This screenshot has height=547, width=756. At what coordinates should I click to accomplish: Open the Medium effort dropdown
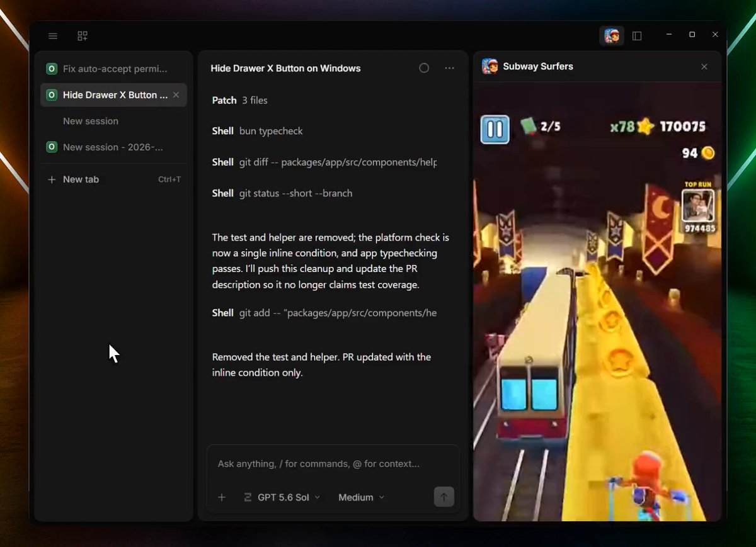[361, 497]
